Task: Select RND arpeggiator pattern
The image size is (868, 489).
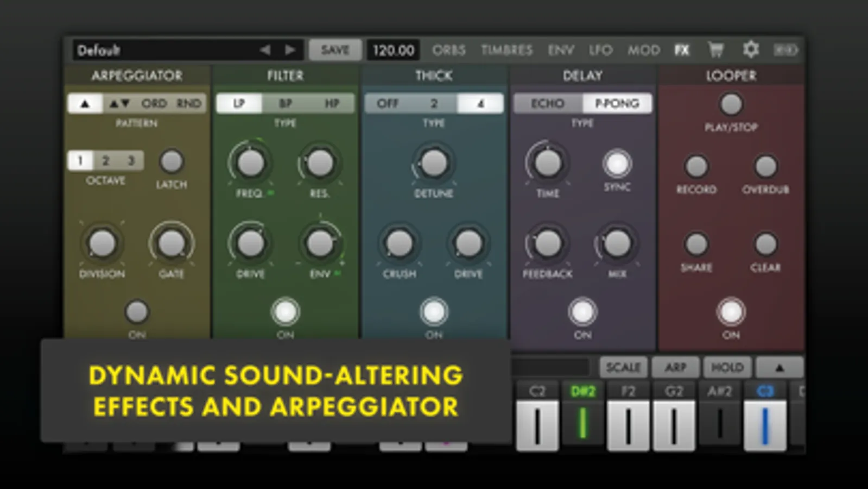Action: [189, 103]
